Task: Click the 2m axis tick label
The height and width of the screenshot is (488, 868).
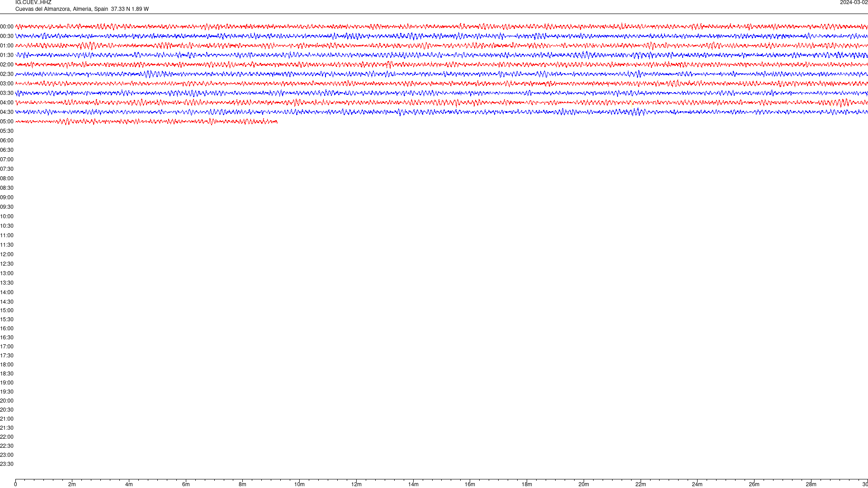Action: click(72, 484)
